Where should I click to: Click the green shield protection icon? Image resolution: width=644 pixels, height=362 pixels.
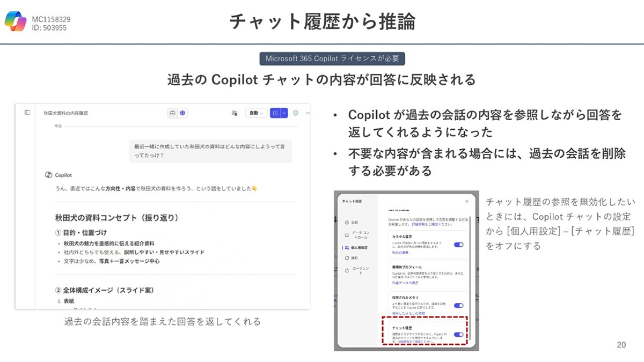296,113
